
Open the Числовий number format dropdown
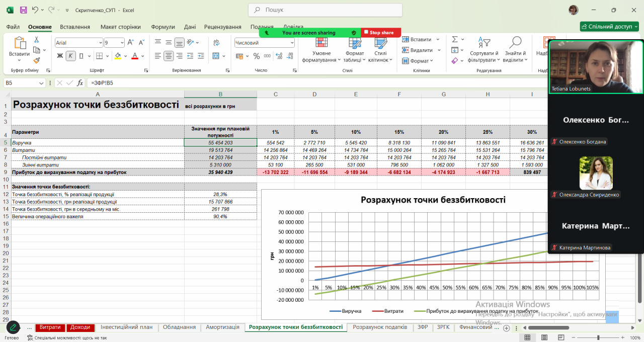292,43
